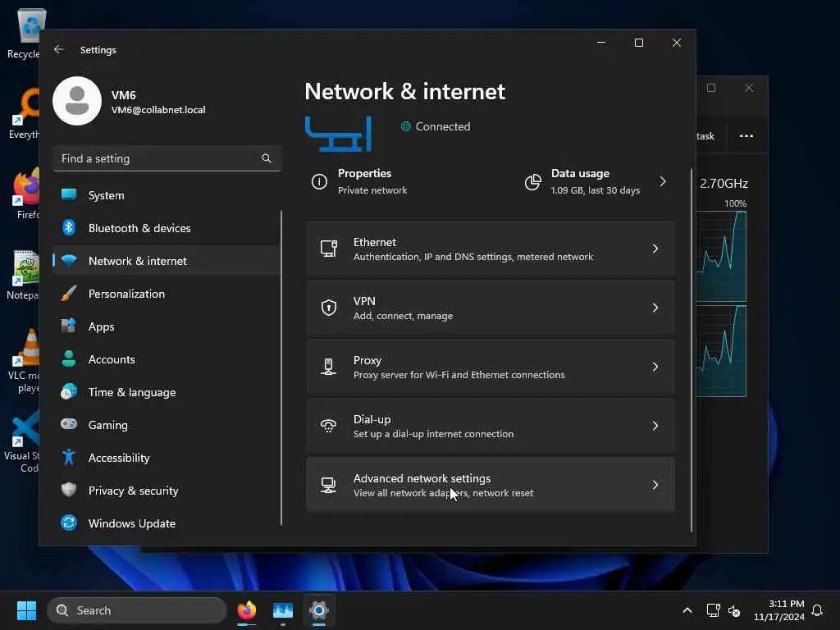Go to Windows Update section

(167, 523)
